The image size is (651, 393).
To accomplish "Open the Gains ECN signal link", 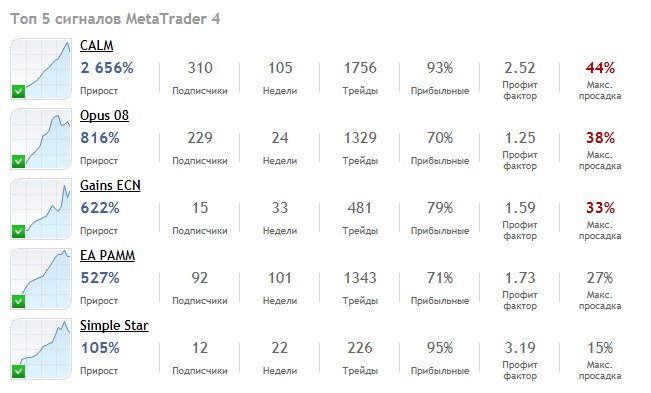I will click(110, 186).
